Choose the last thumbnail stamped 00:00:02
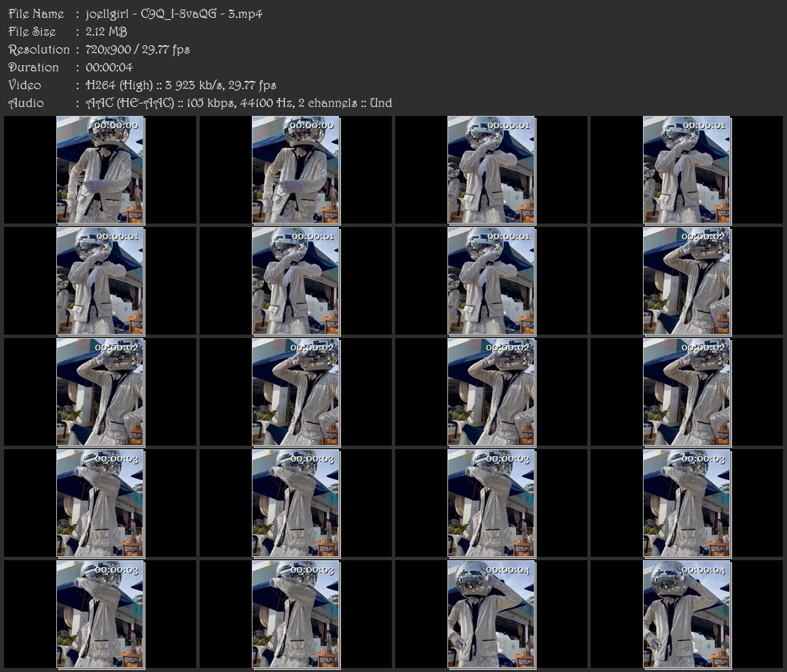Image resolution: width=787 pixels, height=672 pixels. click(687, 392)
